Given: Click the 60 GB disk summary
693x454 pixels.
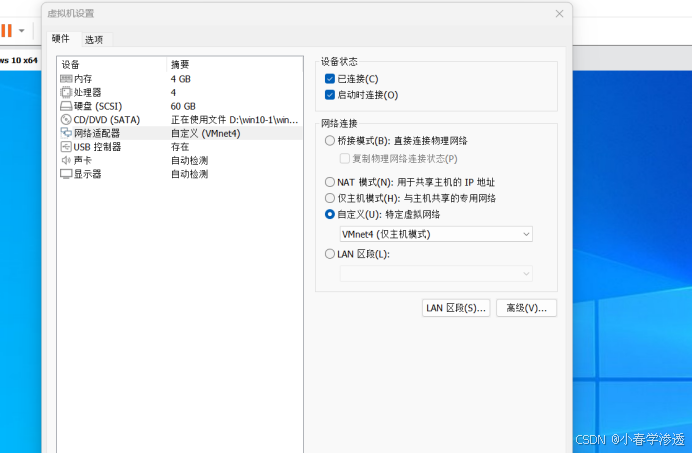Looking at the screenshot, I should 183,106.
